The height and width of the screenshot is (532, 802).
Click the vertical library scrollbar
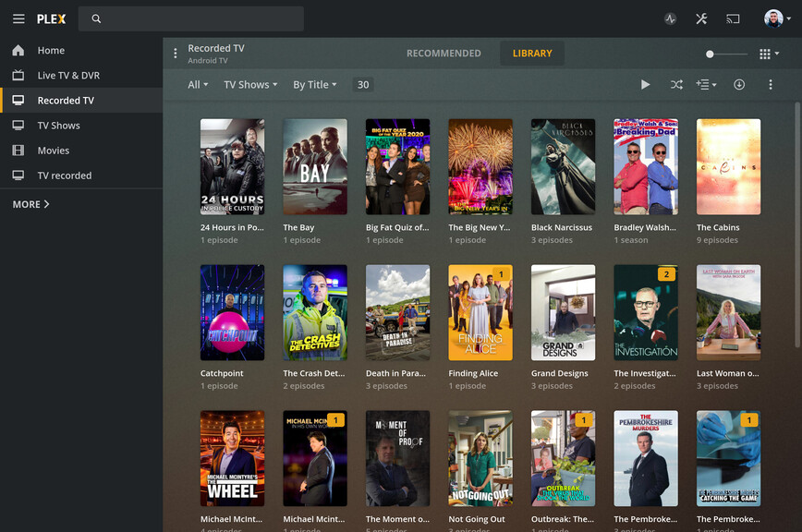[x=797, y=224]
